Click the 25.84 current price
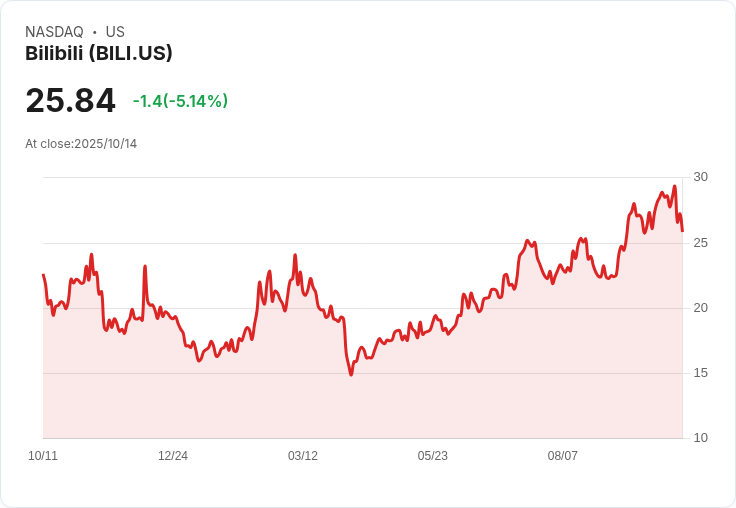736x508 pixels. tap(70, 100)
